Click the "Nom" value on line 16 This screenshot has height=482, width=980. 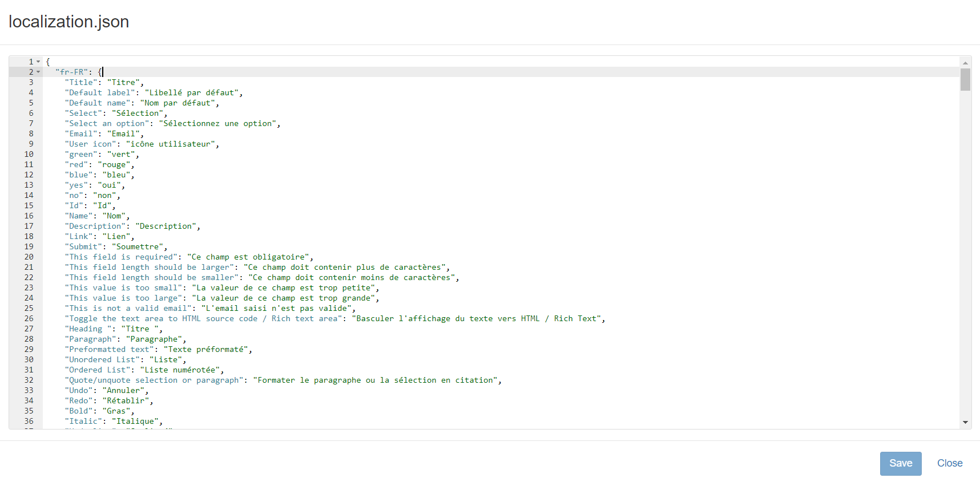tap(114, 216)
